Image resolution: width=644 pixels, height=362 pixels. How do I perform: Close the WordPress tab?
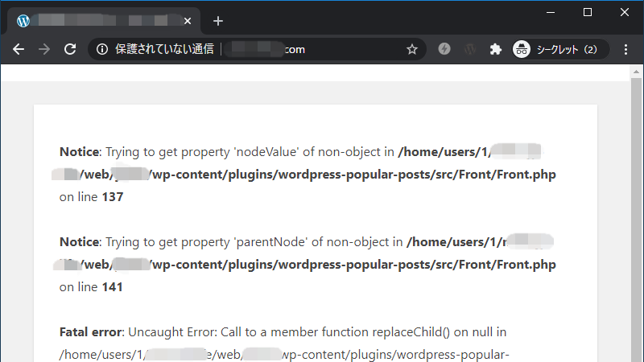(x=188, y=21)
